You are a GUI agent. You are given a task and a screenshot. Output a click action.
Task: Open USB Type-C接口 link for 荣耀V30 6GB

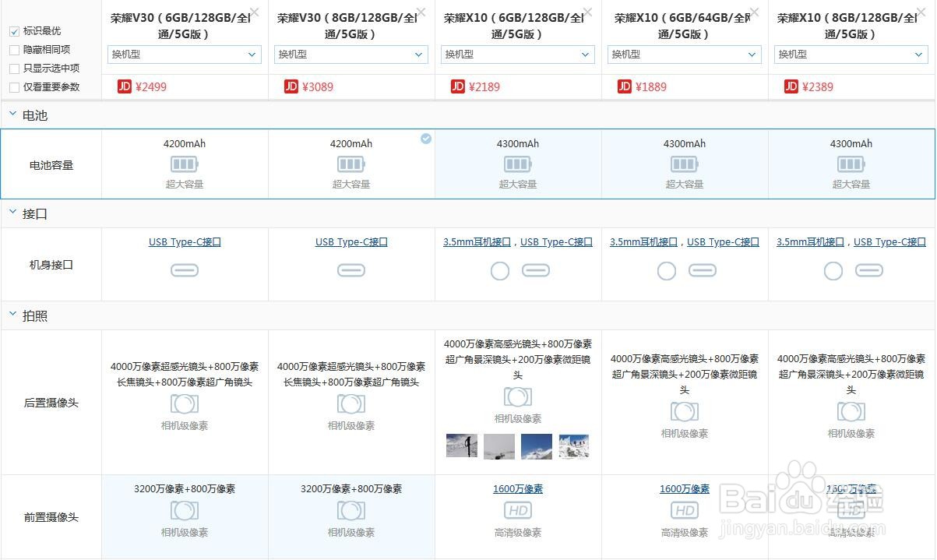185,242
